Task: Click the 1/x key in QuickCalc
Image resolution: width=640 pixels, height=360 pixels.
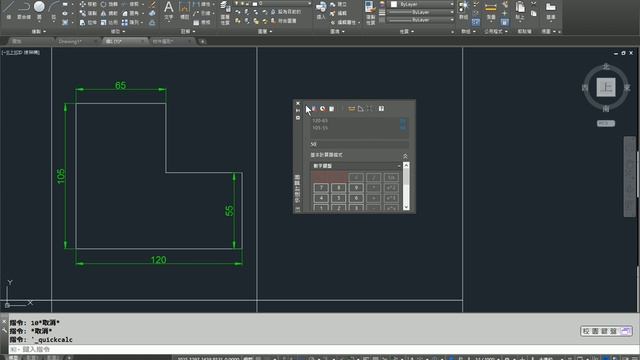Action: pos(391,177)
